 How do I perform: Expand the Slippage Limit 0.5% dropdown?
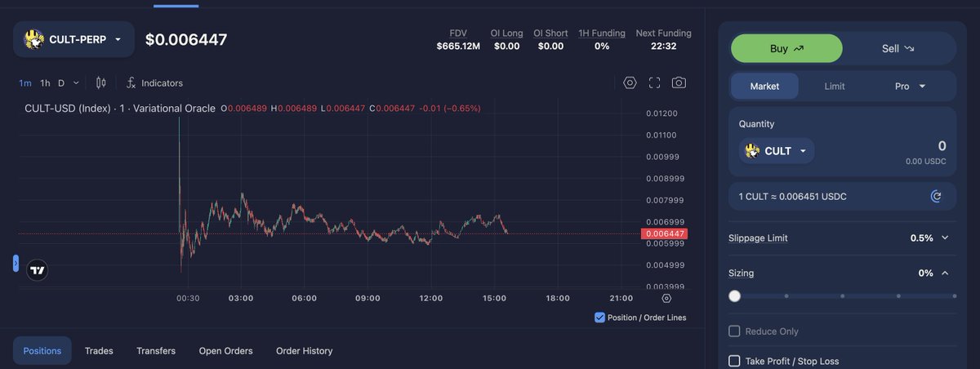point(929,238)
